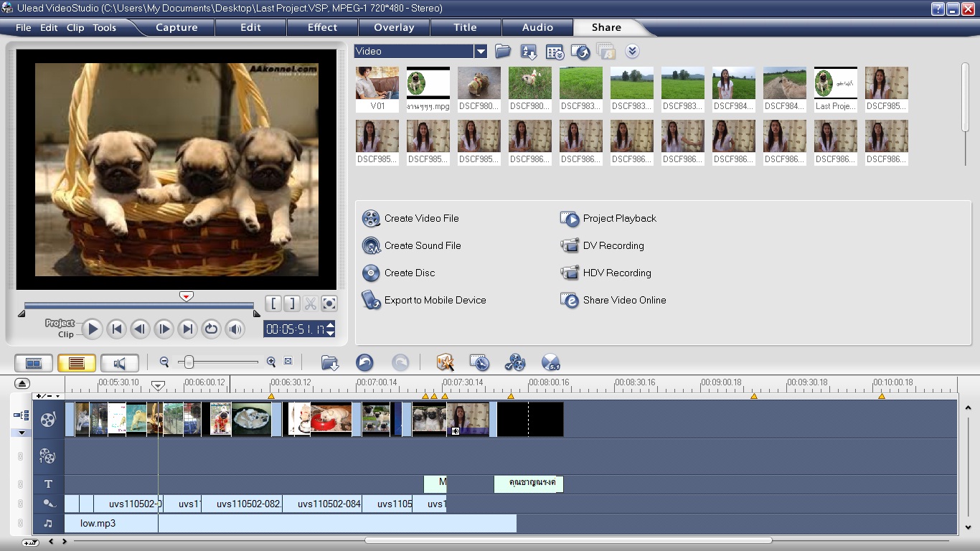Go to the Overlay step tab
980x551 pixels.
pos(394,27)
